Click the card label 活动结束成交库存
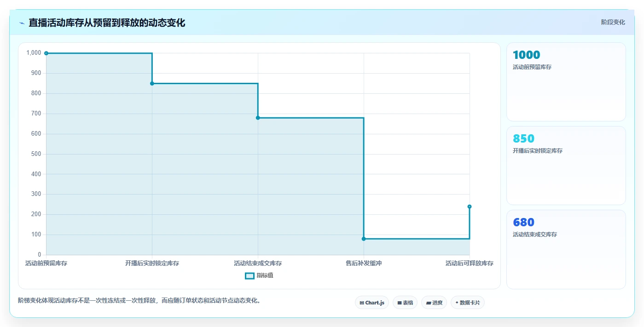This screenshot has width=644, height=327. [535, 235]
